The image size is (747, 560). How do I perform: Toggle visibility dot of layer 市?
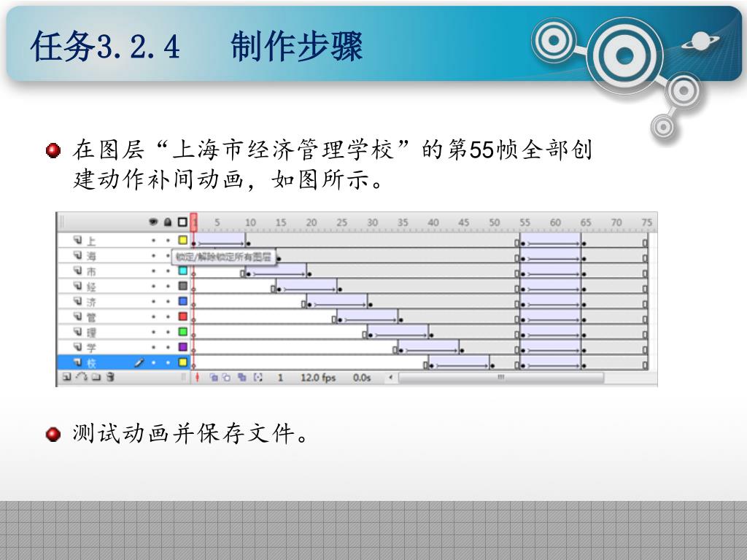[153, 271]
